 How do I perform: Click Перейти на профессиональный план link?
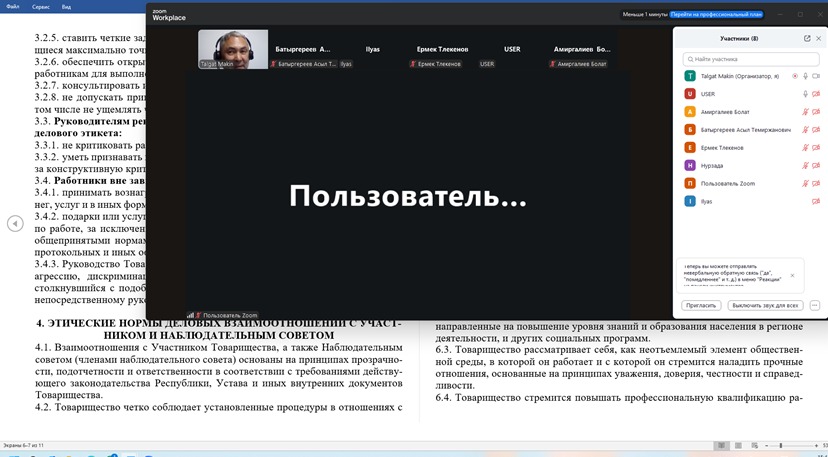716,15
